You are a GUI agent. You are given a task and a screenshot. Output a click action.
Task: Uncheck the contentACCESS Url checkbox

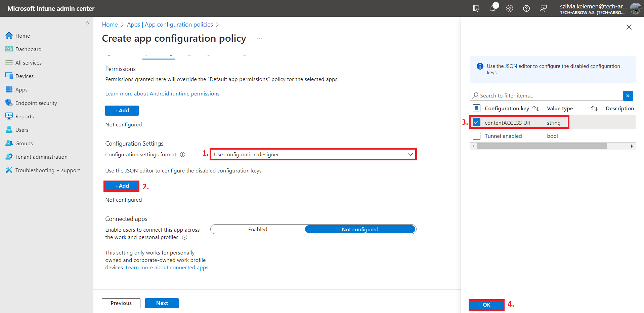(476, 122)
